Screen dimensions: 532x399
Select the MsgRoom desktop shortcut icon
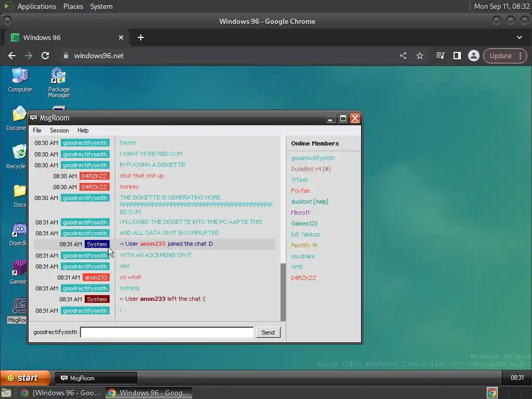point(18,311)
